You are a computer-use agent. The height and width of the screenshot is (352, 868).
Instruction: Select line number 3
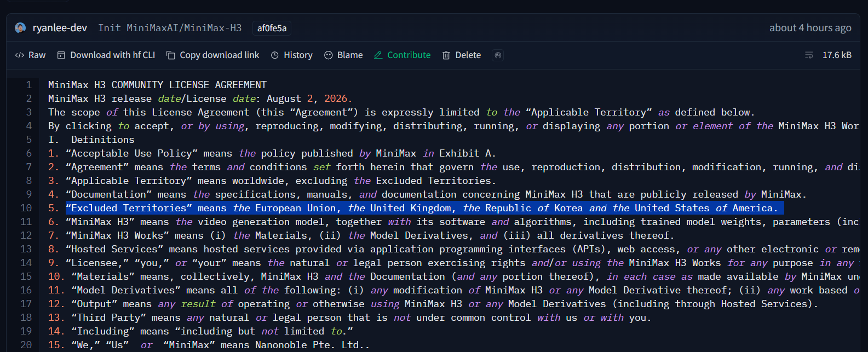28,112
